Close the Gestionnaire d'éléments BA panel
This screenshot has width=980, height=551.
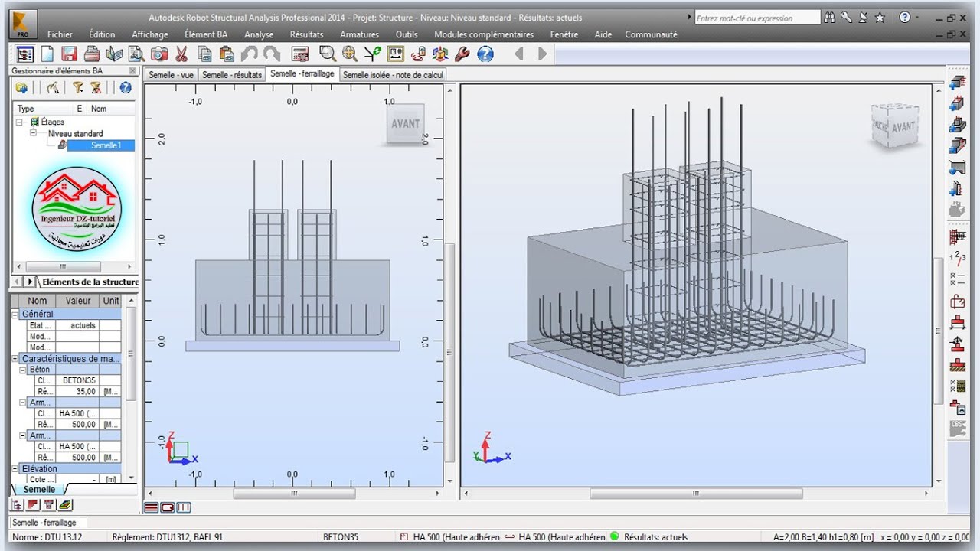[x=132, y=70]
